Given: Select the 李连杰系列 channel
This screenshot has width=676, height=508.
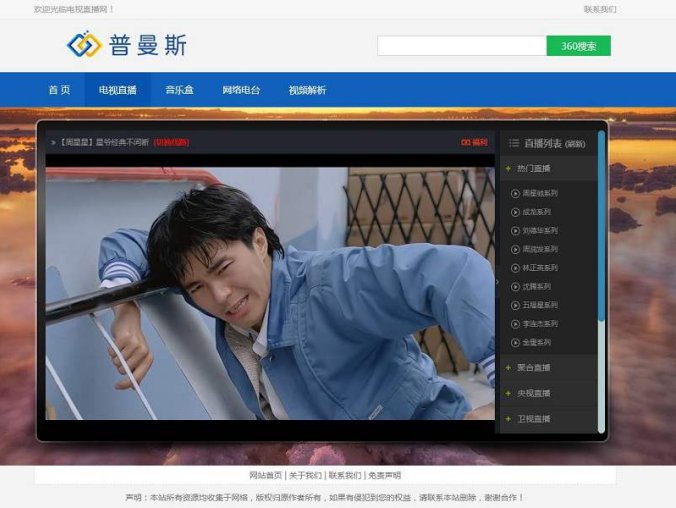Looking at the screenshot, I should (539, 323).
